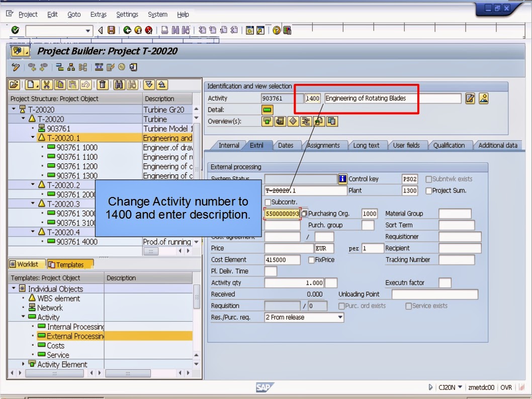Click the Delete trash can icon
This screenshot has width=532, height=399.
click(x=103, y=85)
